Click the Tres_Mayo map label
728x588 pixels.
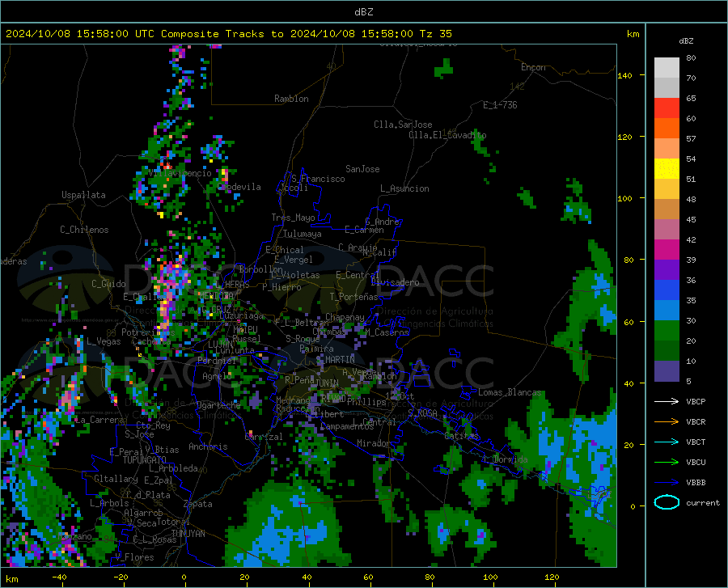coord(293,218)
